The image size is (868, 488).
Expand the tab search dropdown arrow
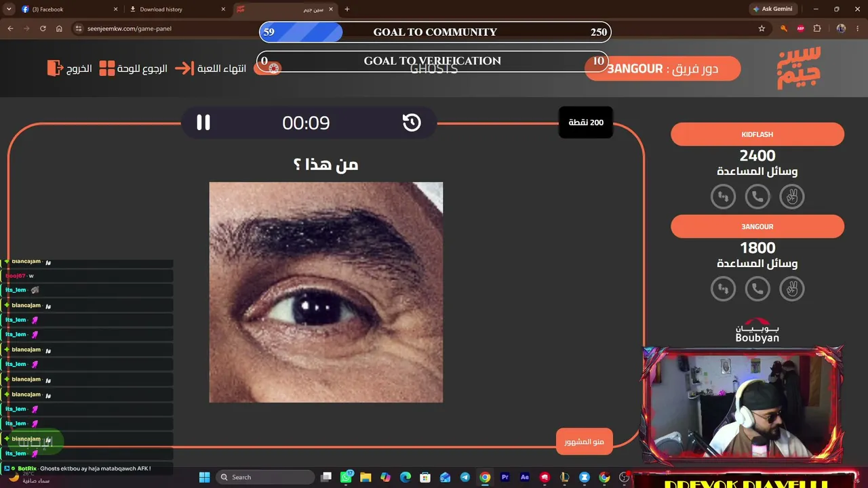pos(9,9)
